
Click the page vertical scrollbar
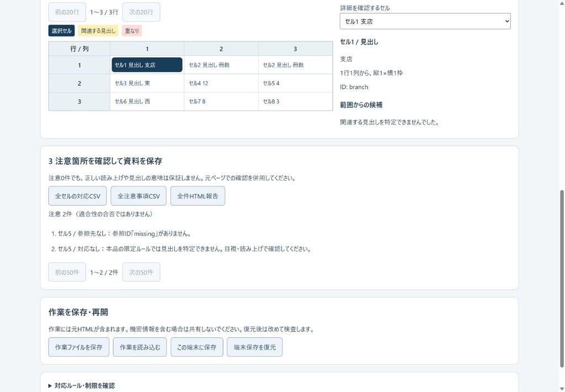(562, 279)
